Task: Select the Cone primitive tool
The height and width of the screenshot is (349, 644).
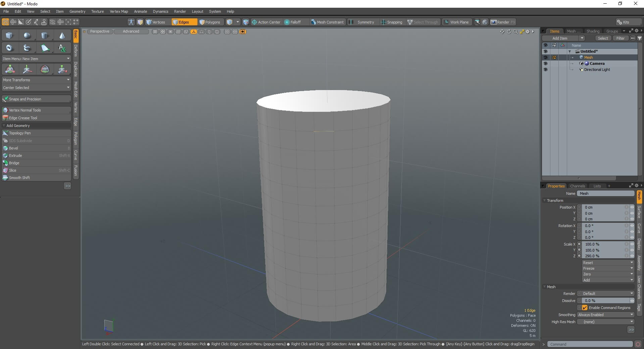Action: point(62,35)
